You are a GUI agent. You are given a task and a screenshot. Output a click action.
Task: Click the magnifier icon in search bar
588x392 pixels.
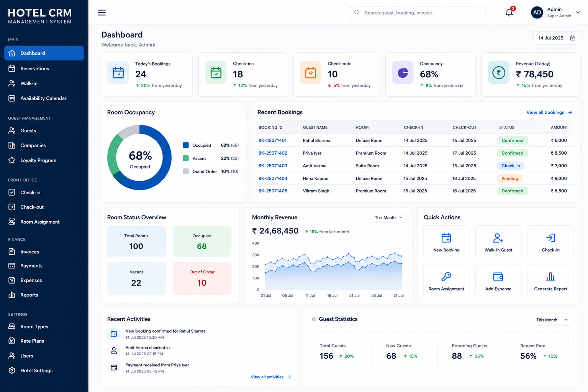click(357, 13)
